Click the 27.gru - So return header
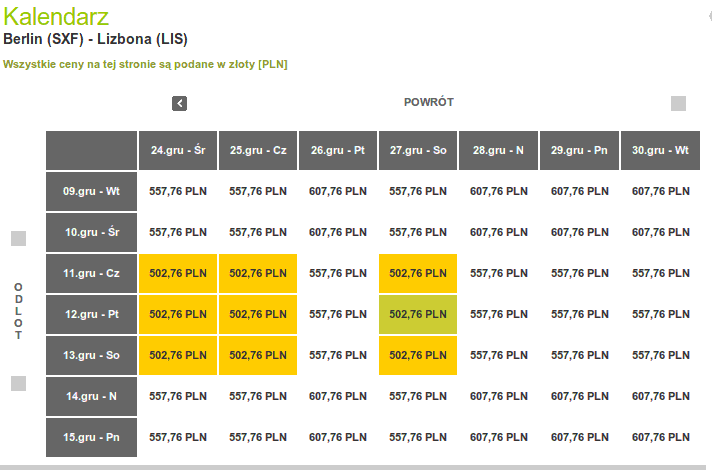712x475 pixels. [x=418, y=150]
